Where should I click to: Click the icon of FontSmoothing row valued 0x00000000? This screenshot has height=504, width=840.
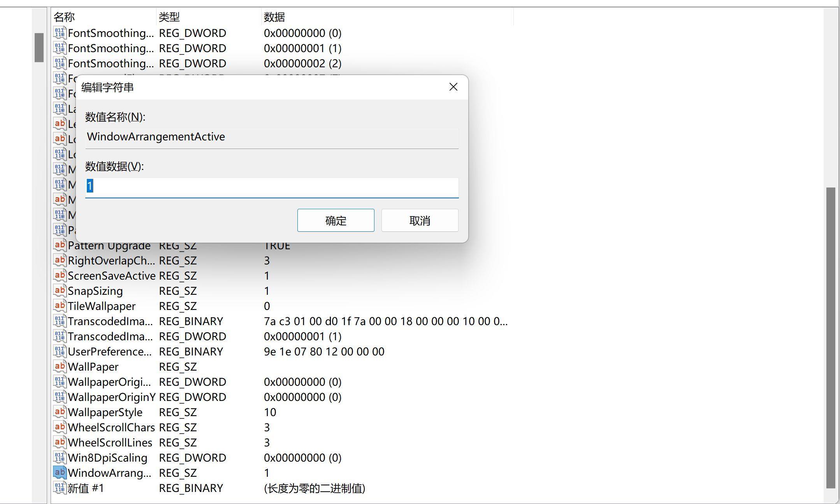coord(60,33)
